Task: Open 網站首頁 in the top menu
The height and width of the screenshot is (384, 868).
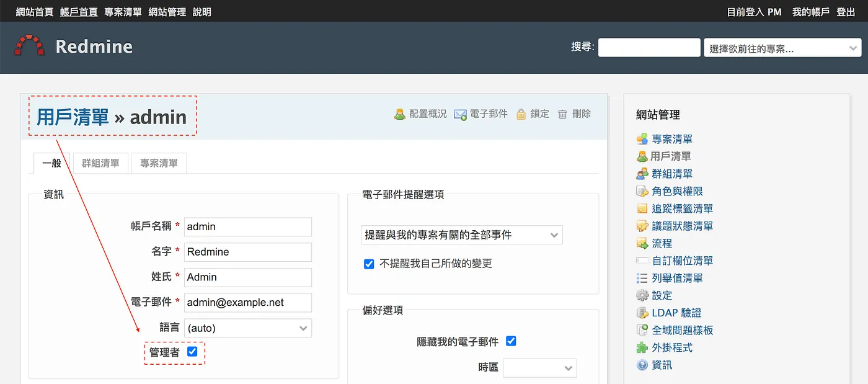Action: coord(35,12)
